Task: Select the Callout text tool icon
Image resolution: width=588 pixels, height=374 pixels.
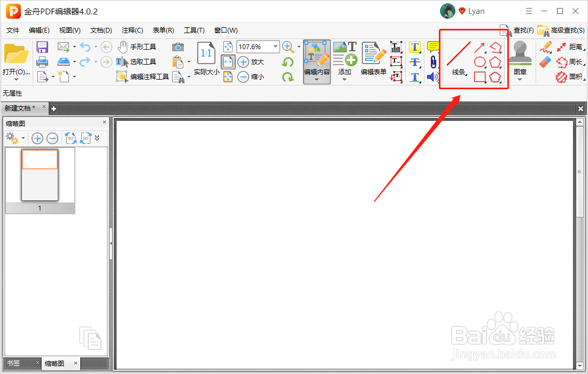Action: point(396,77)
